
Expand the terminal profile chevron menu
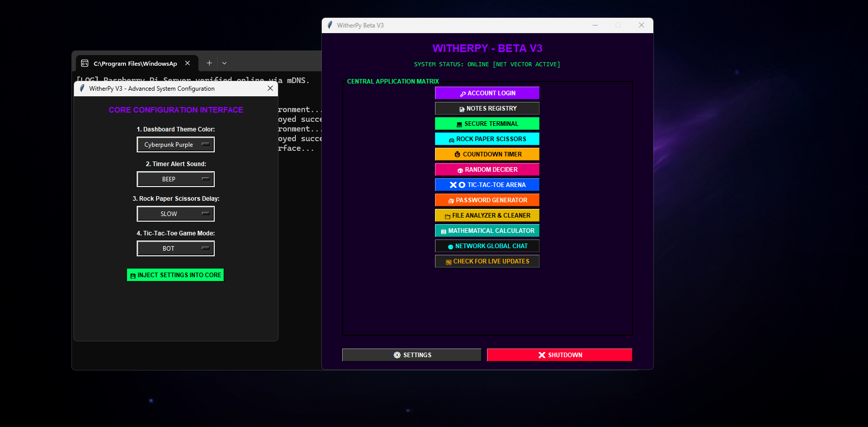click(224, 63)
